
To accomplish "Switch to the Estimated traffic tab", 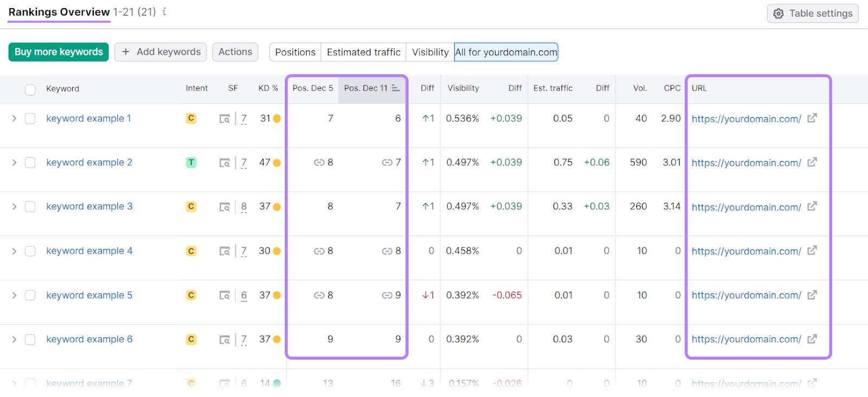I will pos(363,52).
